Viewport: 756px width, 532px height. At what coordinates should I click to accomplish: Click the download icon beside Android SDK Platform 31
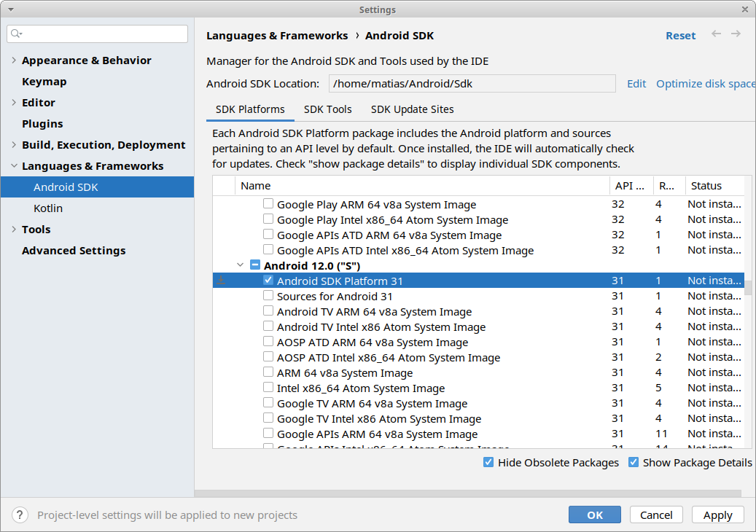coord(222,281)
